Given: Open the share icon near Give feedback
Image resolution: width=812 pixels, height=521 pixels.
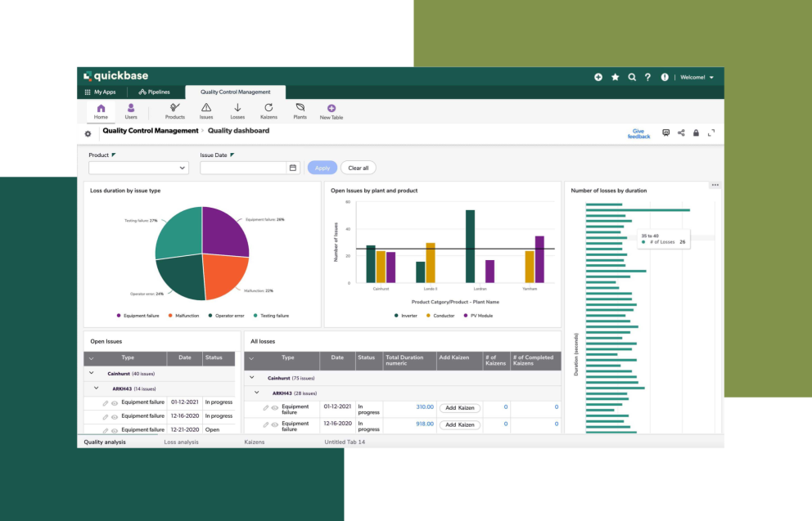Looking at the screenshot, I should coord(681,132).
